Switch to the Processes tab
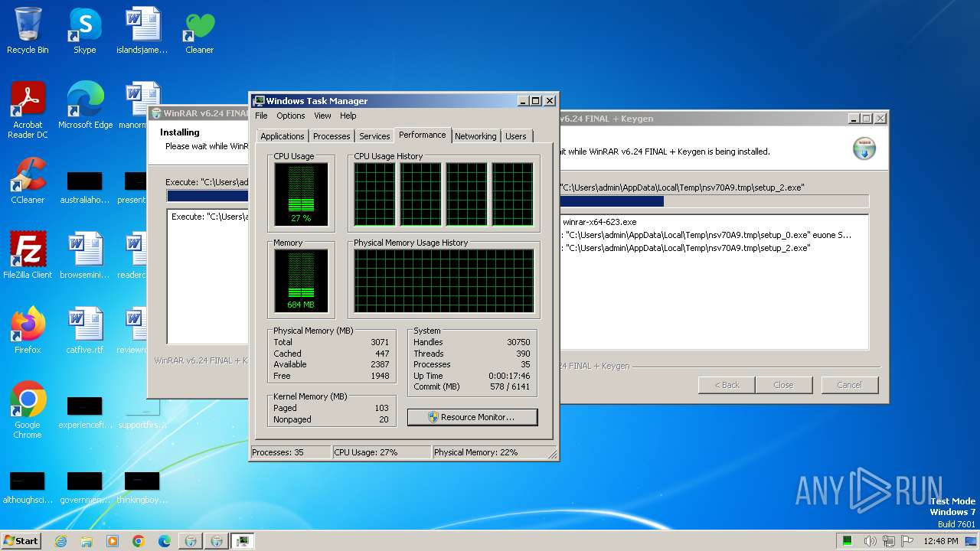Screen dimensions: 980x551 tap(332, 136)
